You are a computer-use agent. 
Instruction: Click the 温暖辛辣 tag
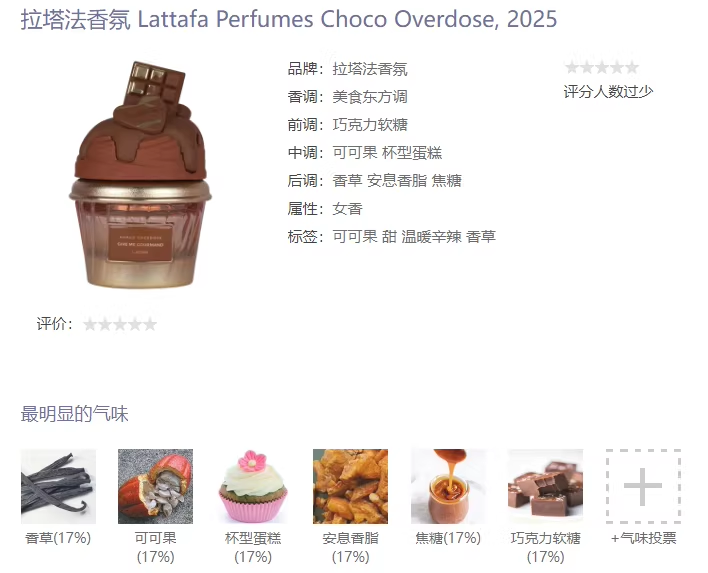click(x=431, y=237)
